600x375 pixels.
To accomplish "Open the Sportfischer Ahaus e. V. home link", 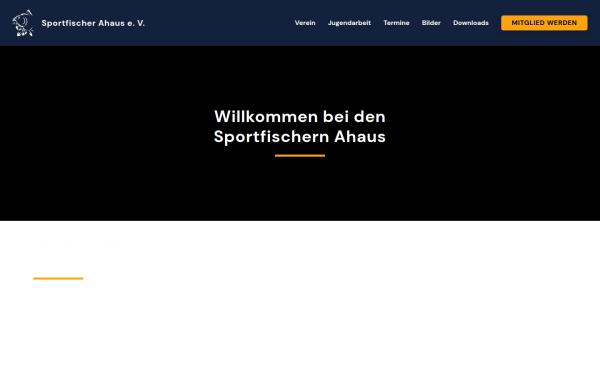I will coord(93,23).
